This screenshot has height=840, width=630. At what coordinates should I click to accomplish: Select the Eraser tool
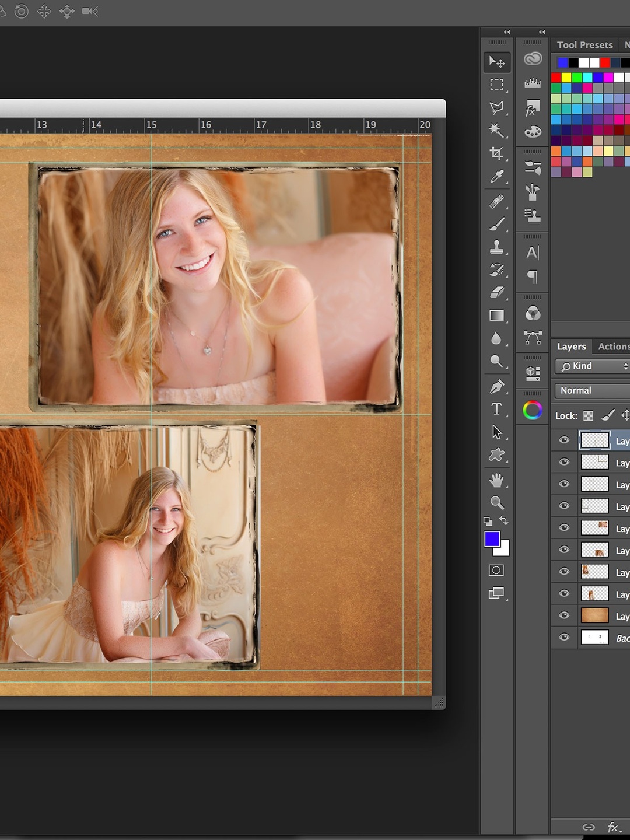point(497,293)
